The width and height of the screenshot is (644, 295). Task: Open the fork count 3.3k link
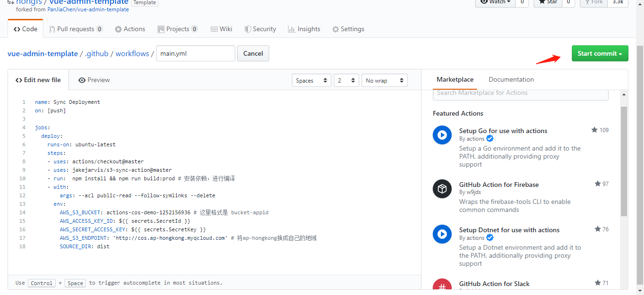pos(618,3)
